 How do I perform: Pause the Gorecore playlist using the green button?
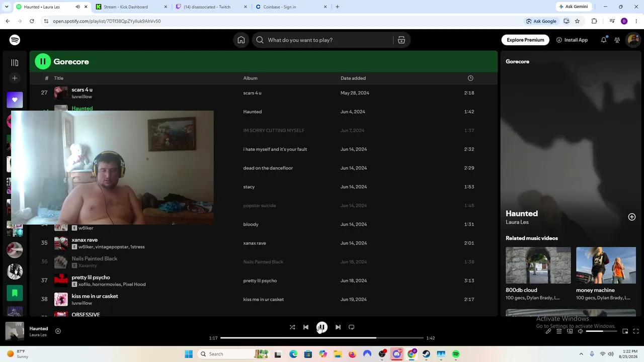click(x=43, y=61)
